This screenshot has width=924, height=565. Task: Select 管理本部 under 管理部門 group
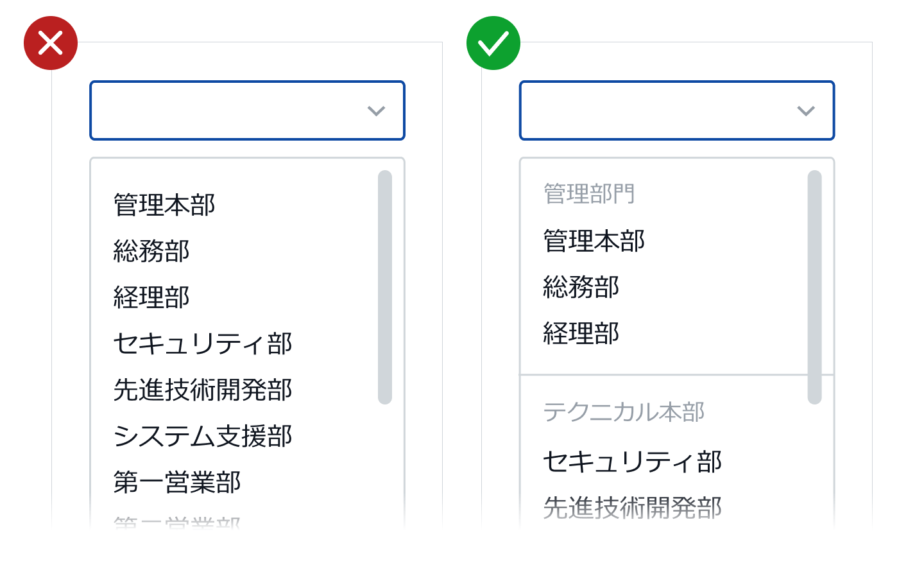(594, 241)
